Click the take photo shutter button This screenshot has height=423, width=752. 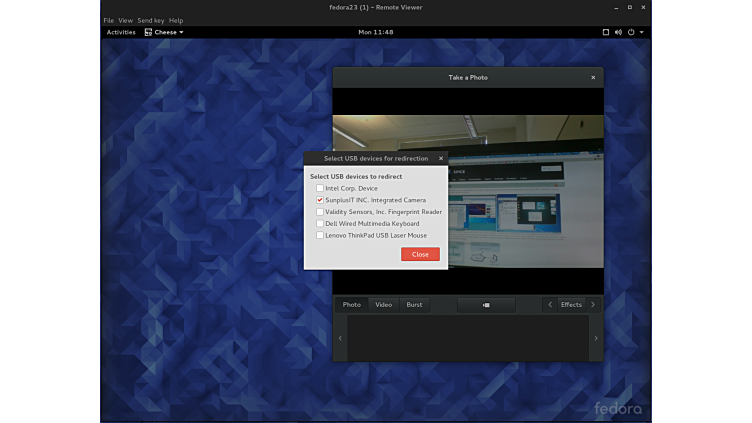[486, 305]
